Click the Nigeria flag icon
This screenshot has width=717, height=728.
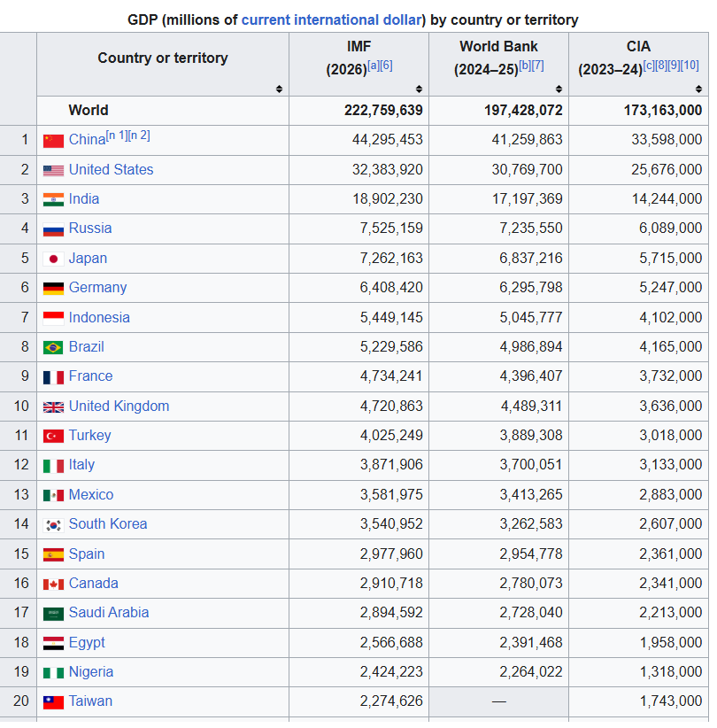pos(53,673)
